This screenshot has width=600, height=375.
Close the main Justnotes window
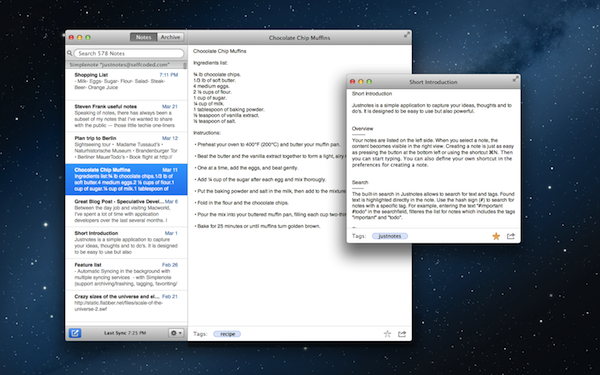(71, 38)
